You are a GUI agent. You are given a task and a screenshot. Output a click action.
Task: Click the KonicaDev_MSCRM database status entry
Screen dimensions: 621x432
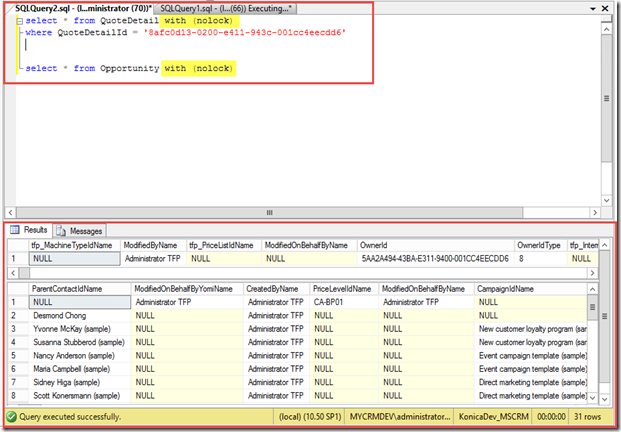[x=493, y=417]
